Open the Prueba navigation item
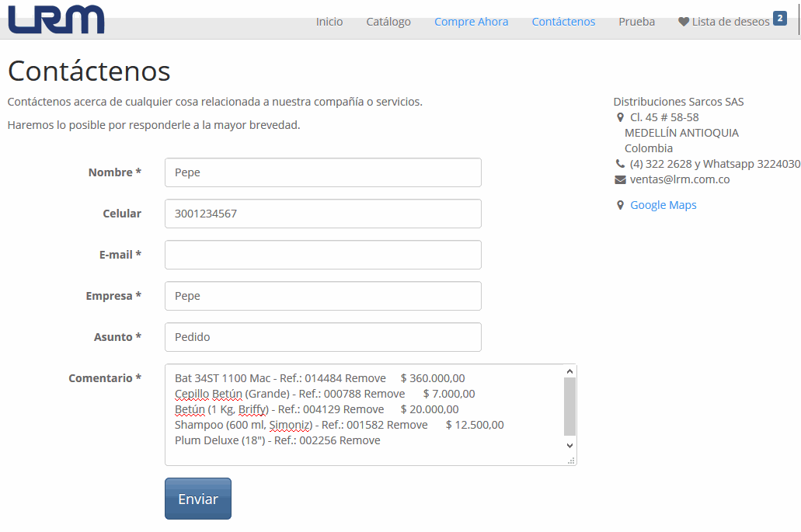801x532 pixels. (x=636, y=22)
